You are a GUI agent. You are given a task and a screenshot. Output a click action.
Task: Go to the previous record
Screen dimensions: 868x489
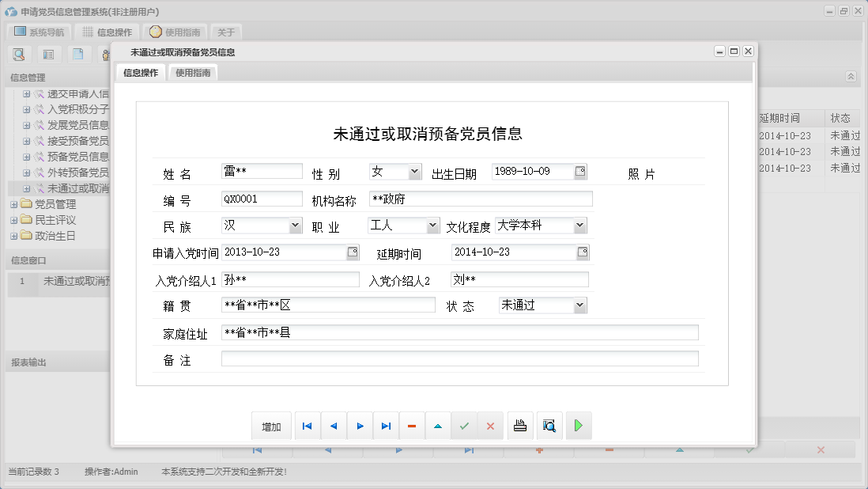point(333,426)
